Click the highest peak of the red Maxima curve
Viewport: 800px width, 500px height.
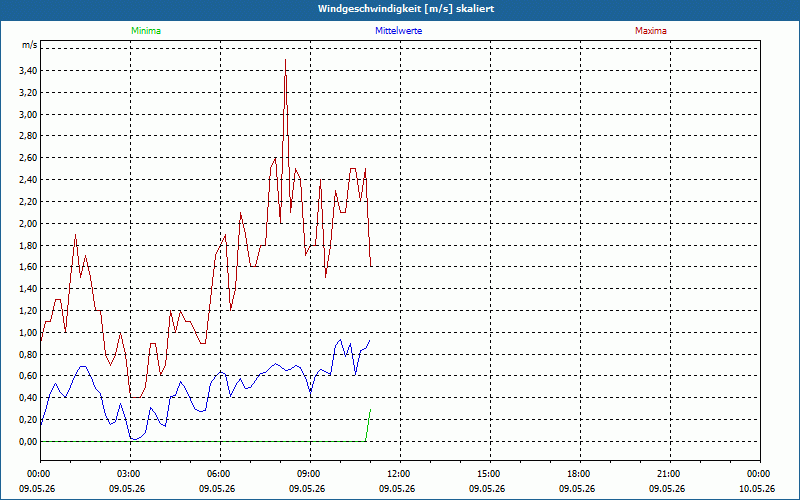coord(285,60)
